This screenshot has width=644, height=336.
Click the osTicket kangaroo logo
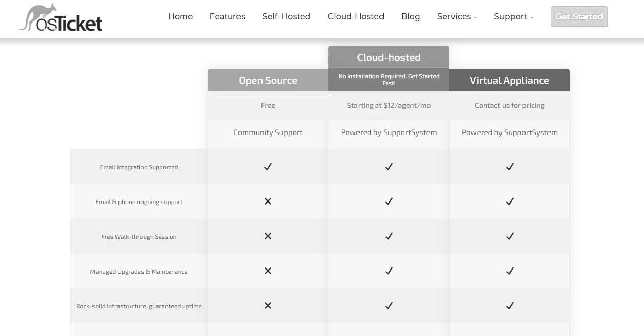61,18
